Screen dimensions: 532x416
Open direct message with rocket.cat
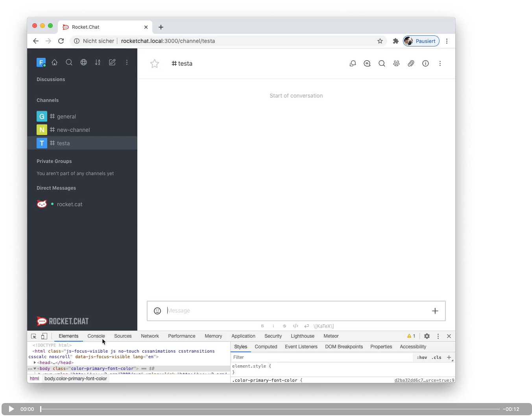point(70,204)
